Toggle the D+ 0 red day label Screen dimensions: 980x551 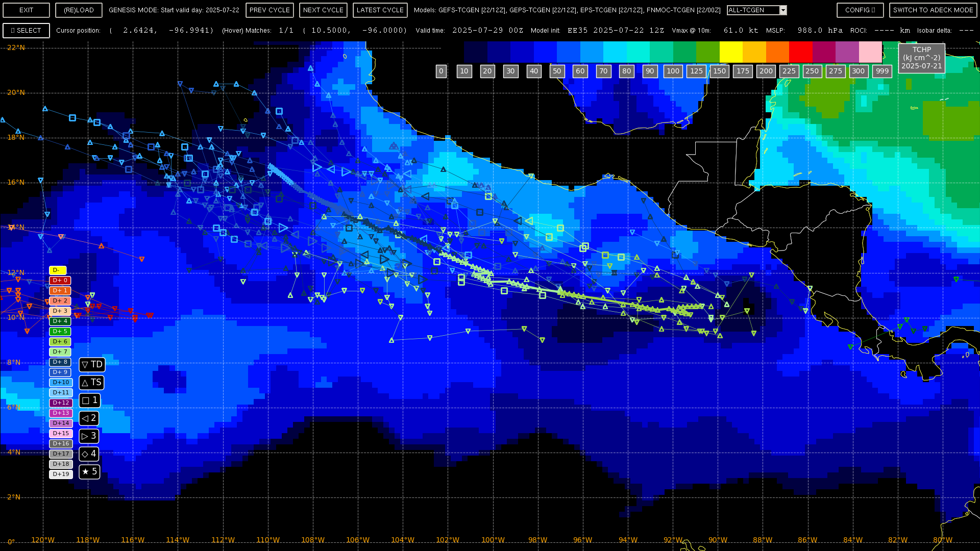coord(60,281)
